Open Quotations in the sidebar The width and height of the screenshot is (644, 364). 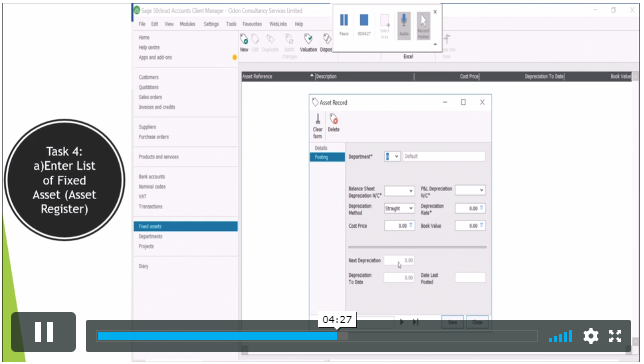(x=149, y=87)
